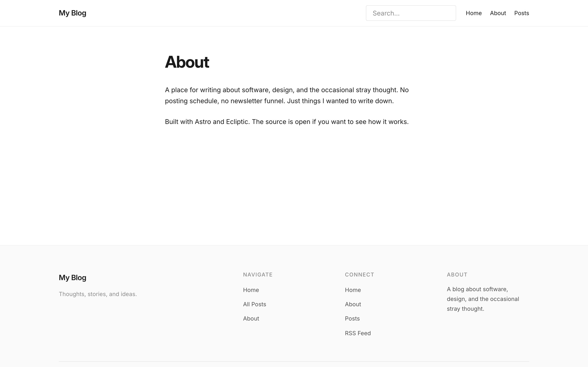Open About in the top navigation
Screen dimensions: 588x367
[x=498, y=13]
